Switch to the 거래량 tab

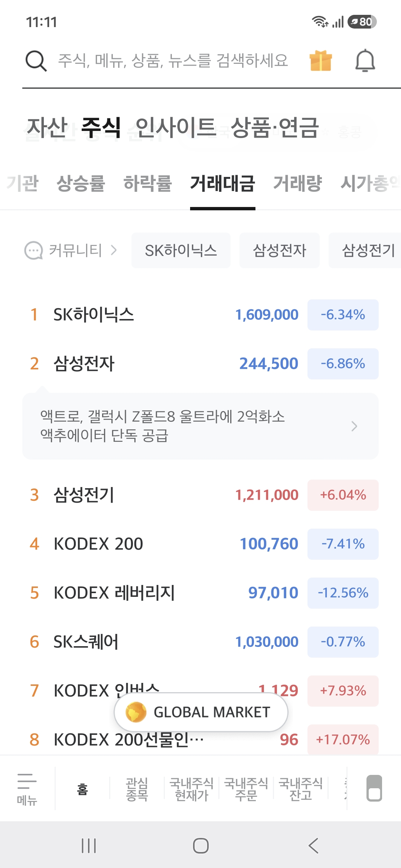(298, 183)
